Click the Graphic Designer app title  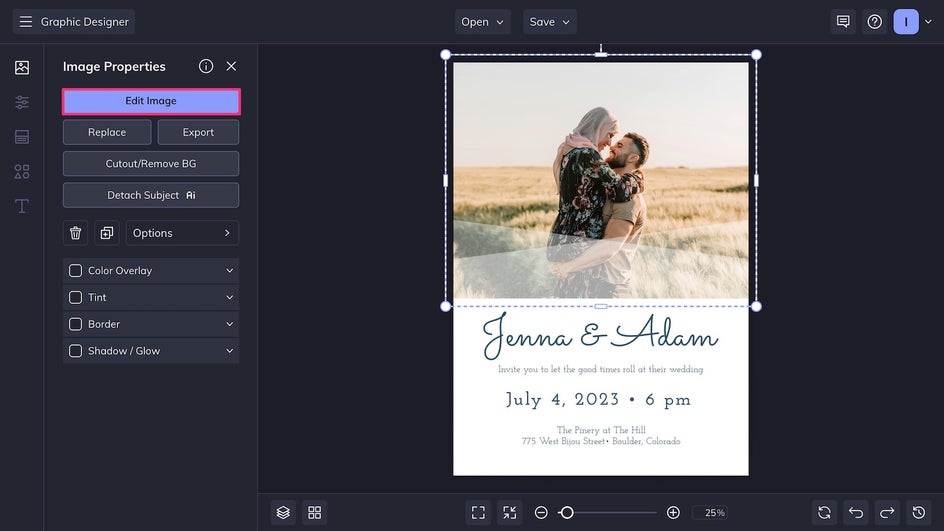(x=85, y=22)
